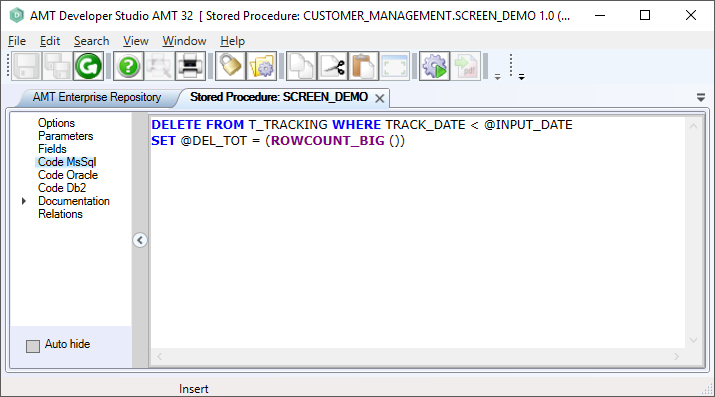Close the Stored Procedure SCREEN_DEMO tab
The width and height of the screenshot is (715, 397).
pyautogui.click(x=379, y=98)
